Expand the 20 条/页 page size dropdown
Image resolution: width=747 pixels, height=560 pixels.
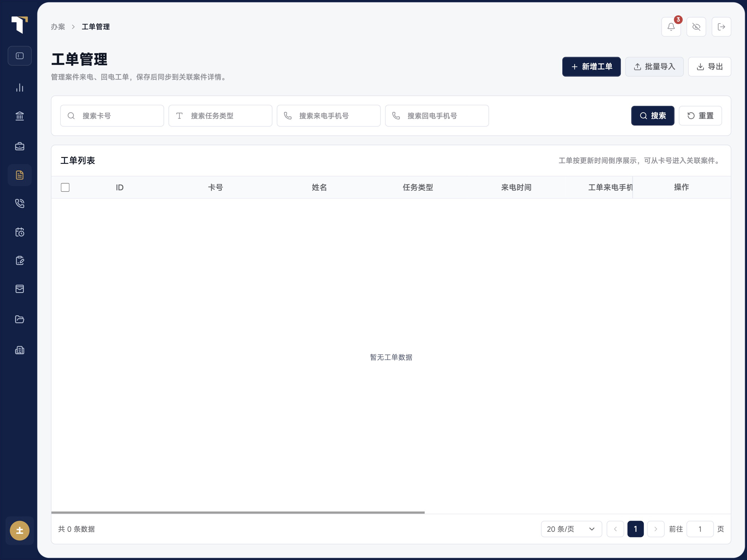(571, 529)
